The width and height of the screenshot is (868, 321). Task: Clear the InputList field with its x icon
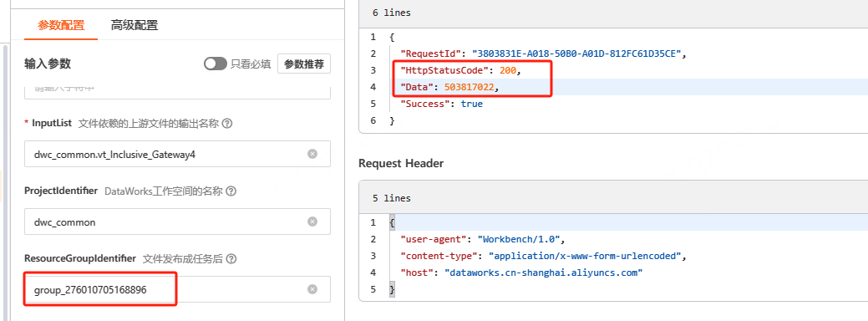point(312,154)
